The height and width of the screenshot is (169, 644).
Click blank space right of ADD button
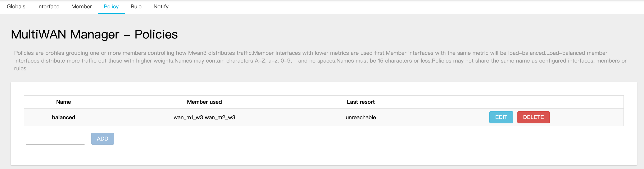(300, 139)
